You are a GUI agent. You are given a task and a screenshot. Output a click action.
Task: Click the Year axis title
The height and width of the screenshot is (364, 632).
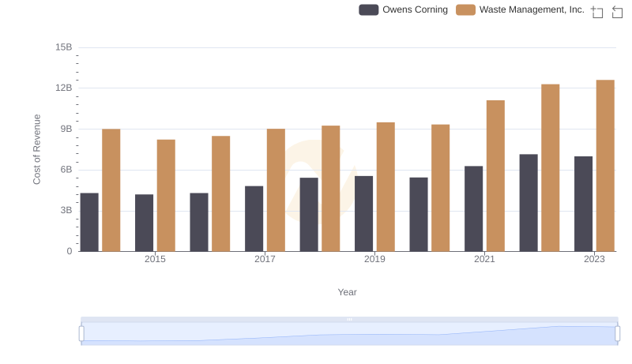point(347,292)
